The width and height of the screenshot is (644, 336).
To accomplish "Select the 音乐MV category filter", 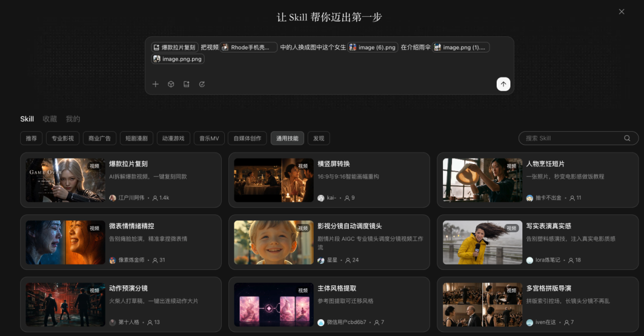I will tap(209, 138).
